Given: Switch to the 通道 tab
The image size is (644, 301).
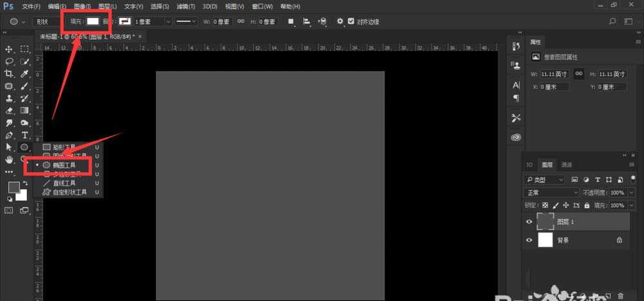Looking at the screenshot, I should 567,164.
